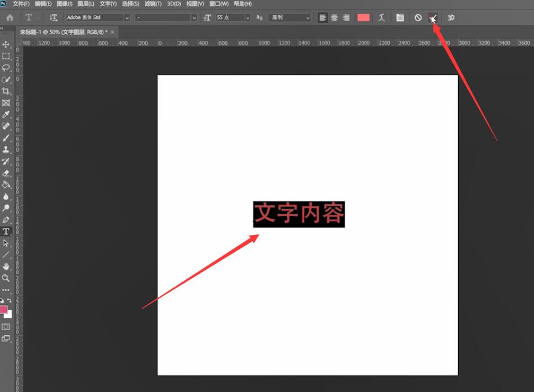
Task: Commit current text edits with checkmark
Action: point(433,18)
